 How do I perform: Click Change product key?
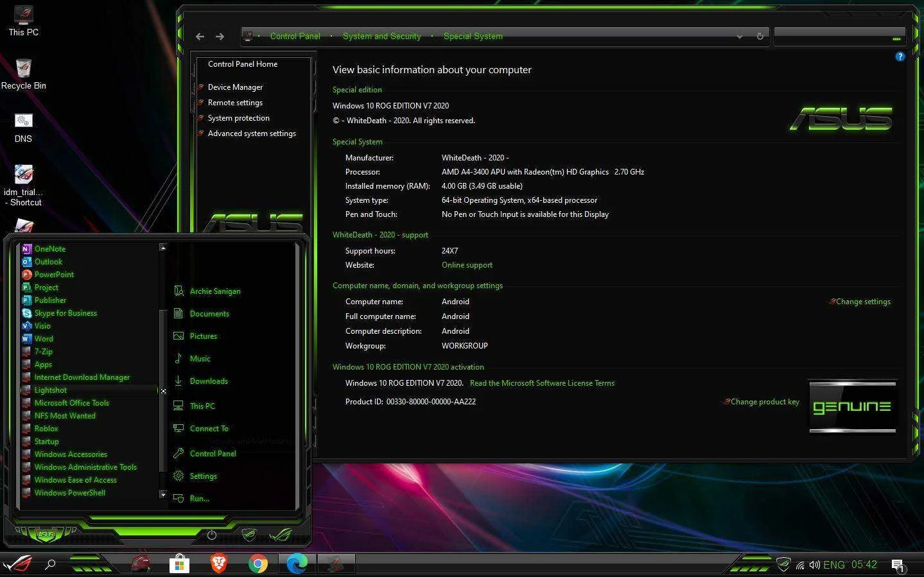(764, 402)
